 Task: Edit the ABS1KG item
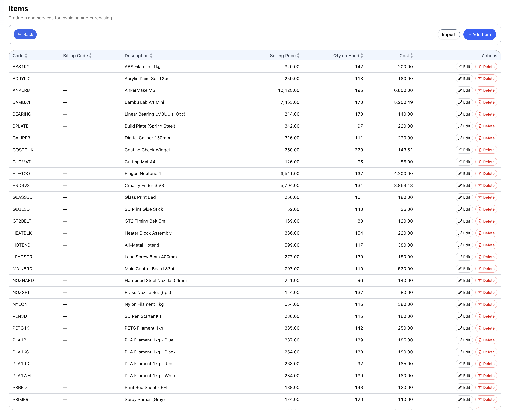click(x=464, y=67)
